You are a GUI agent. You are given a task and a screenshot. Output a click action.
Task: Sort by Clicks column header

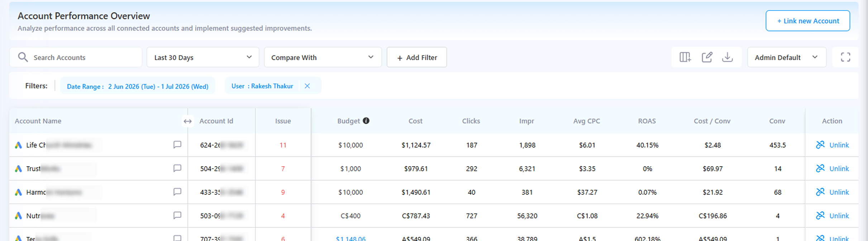pyautogui.click(x=471, y=121)
